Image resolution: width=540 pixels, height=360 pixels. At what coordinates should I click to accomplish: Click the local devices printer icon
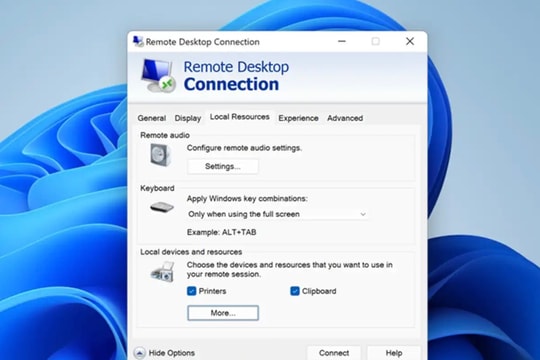click(163, 272)
